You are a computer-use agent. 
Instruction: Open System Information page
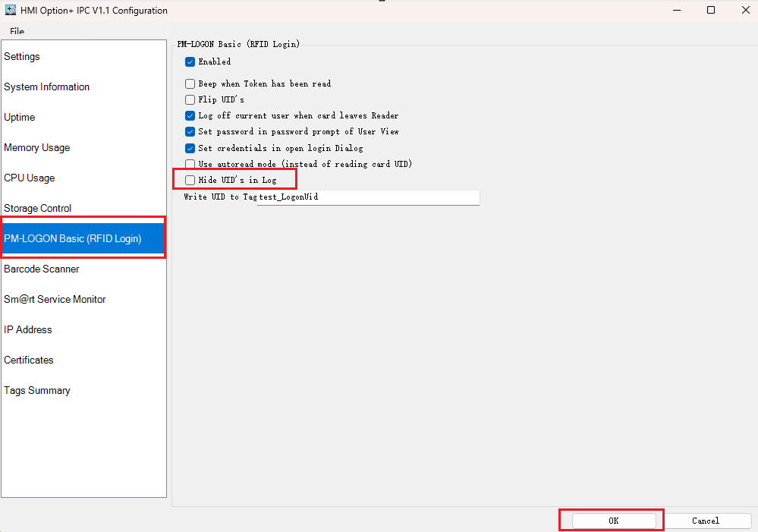coord(46,87)
